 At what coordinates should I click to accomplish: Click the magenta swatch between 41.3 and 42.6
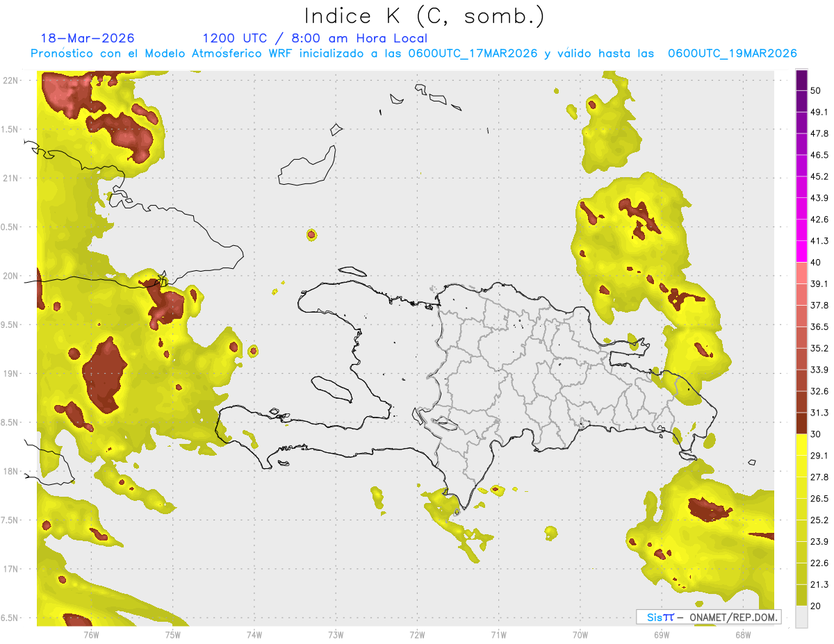pos(802,230)
